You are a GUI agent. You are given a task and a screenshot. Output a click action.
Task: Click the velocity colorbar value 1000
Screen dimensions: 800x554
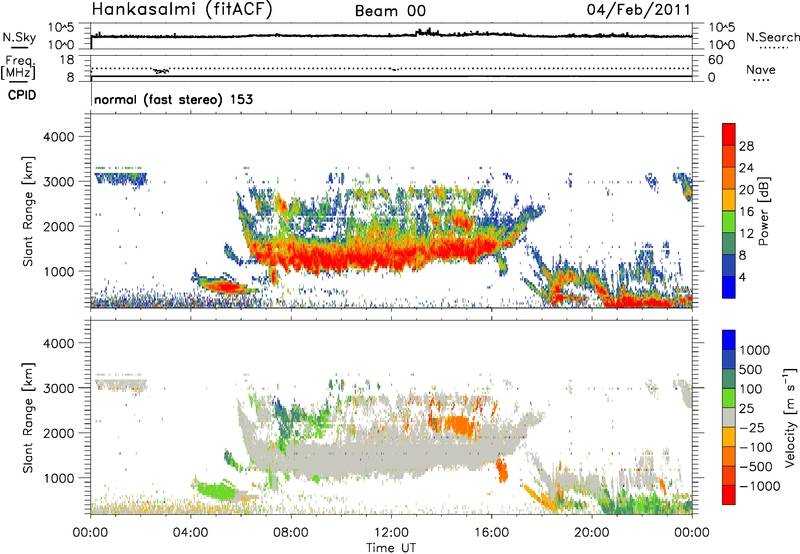click(755, 350)
